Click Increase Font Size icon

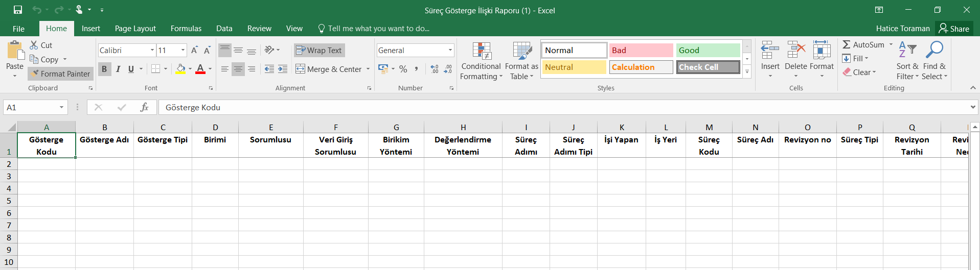(x=194, y=50)
